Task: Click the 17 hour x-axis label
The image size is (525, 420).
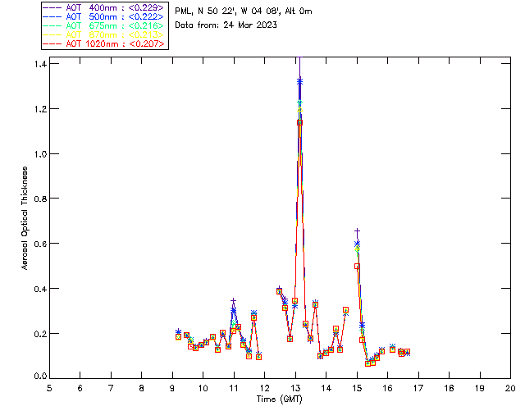Action: (418, 388)
